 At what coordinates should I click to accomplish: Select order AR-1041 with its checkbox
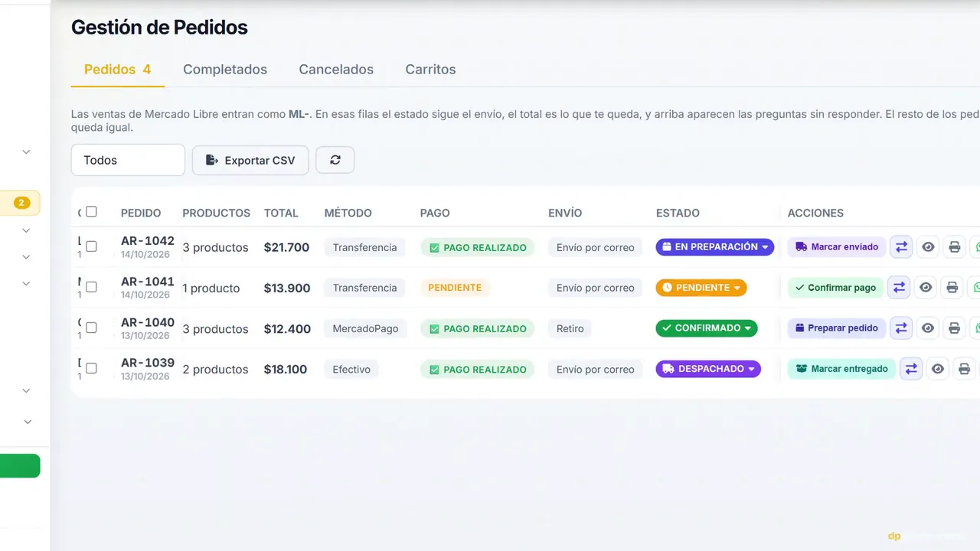91,287
